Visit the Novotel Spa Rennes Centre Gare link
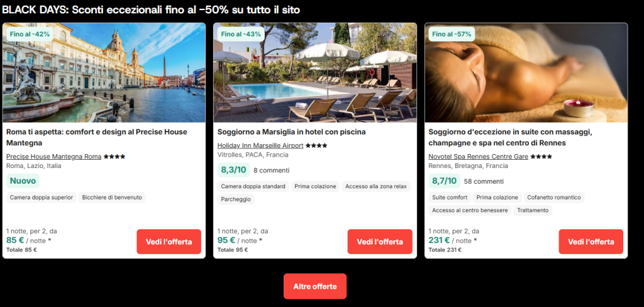 pos(479,157)
